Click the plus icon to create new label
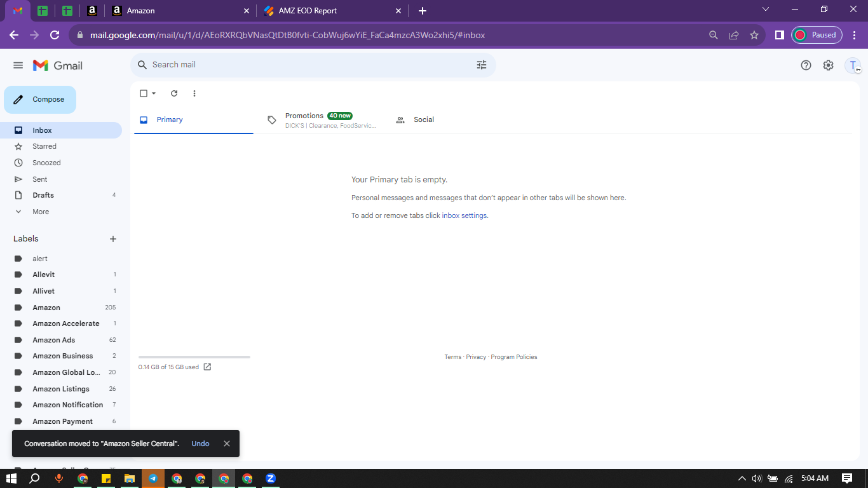The width and height of the screenshot is (868, 488). click(113, 239)
